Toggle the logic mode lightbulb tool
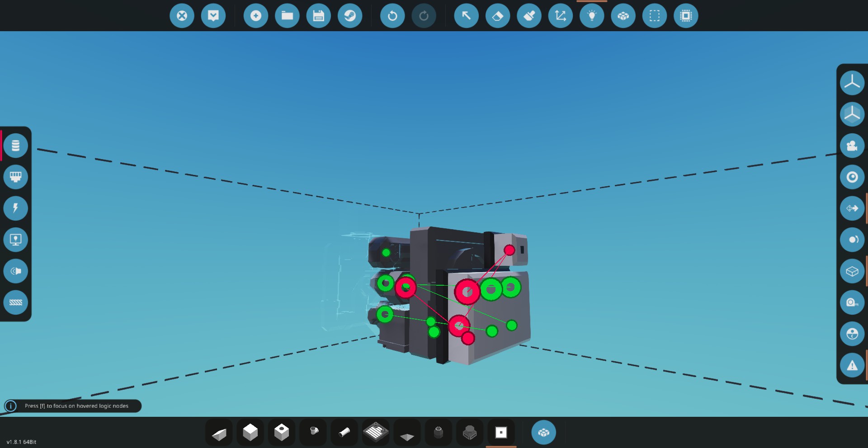Image resolution: width=868 pixels, height=448 pixels. 592,16
